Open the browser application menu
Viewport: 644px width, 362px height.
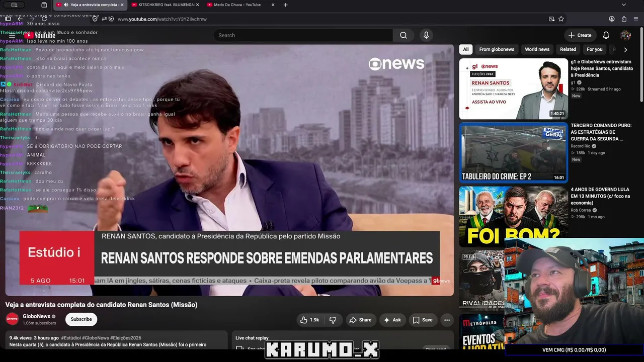[x=636, y=19]
